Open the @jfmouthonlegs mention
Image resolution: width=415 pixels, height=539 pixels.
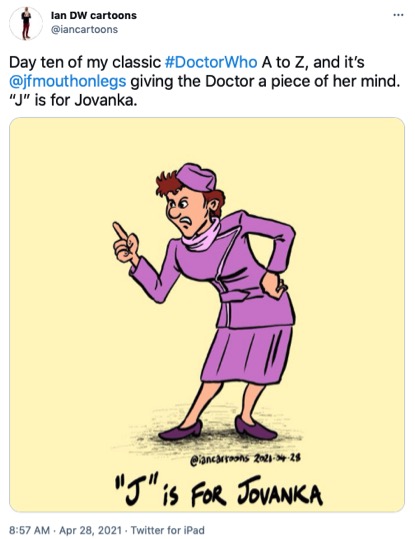[x=68, y=82]
